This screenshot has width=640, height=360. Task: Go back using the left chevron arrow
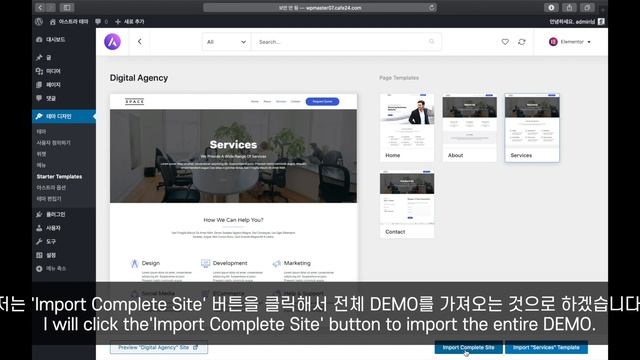pos(140,42)
